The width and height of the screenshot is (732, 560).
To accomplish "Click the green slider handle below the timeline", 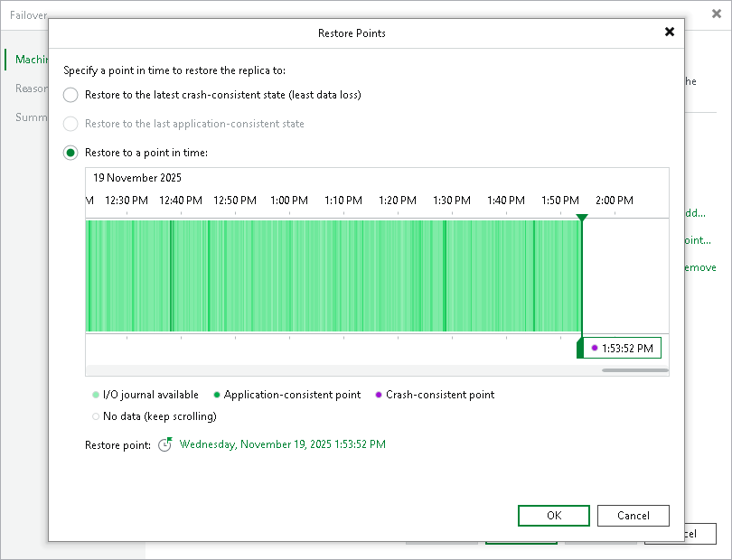I will tap(582, 347).
